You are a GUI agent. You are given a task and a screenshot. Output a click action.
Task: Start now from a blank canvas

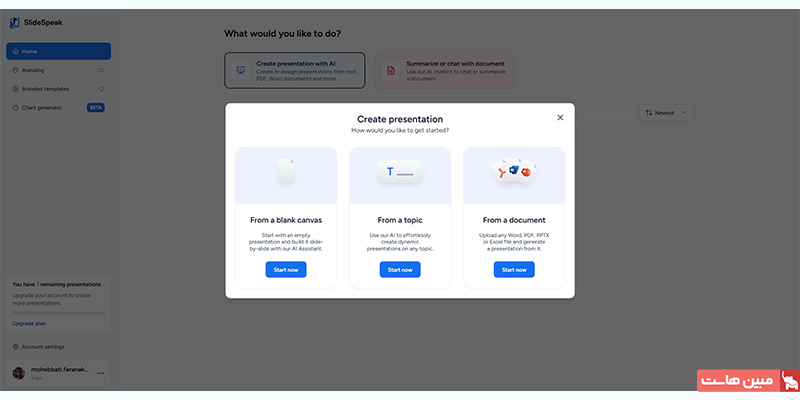[286, 270]
